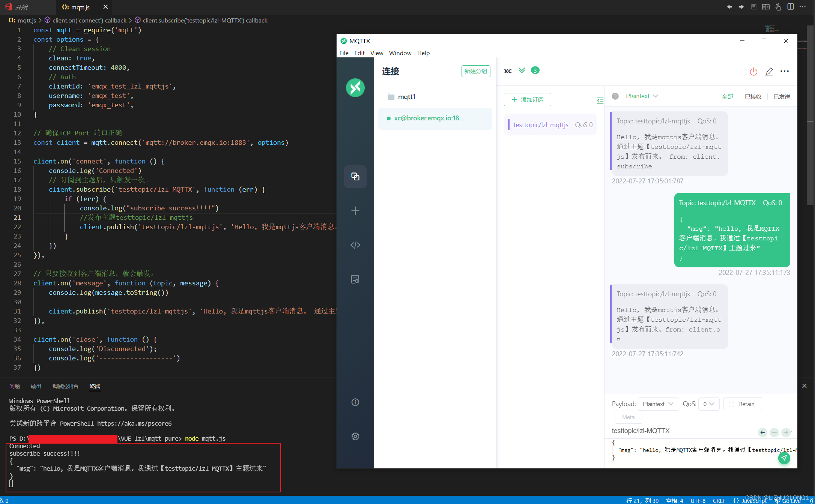
Task: Enable the Retain radio option
Action: pyautogui.click(x=731, y=404)
